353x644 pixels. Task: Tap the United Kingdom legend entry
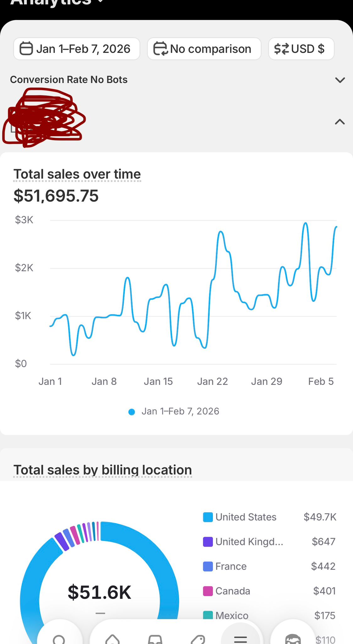tap(249, 542)
